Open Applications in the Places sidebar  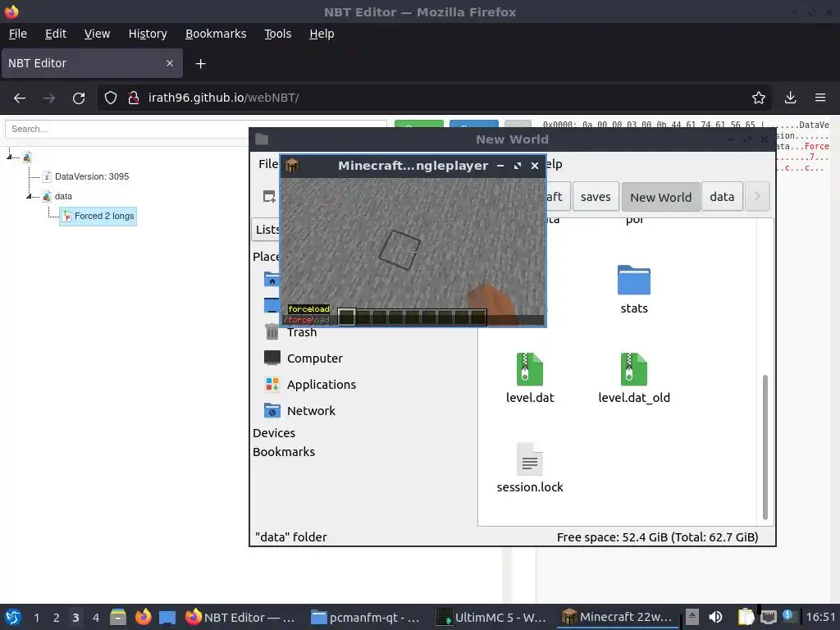[321, 385]
